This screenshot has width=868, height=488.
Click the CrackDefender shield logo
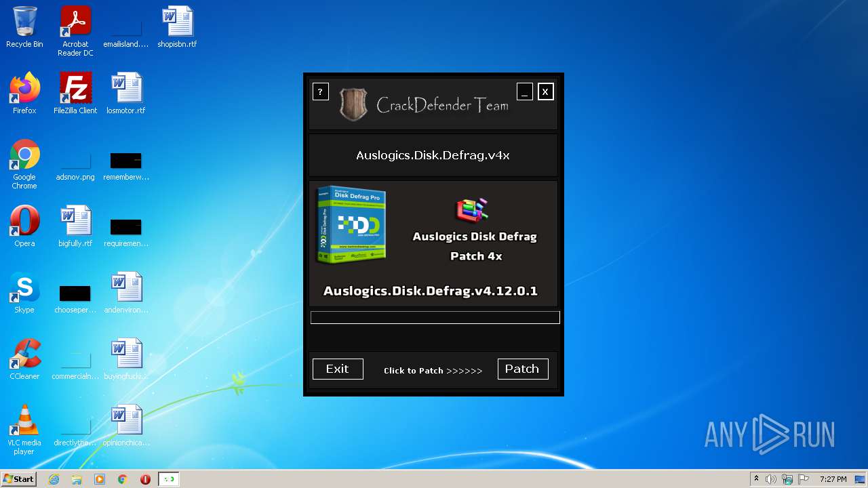click(x=353, y=105)
